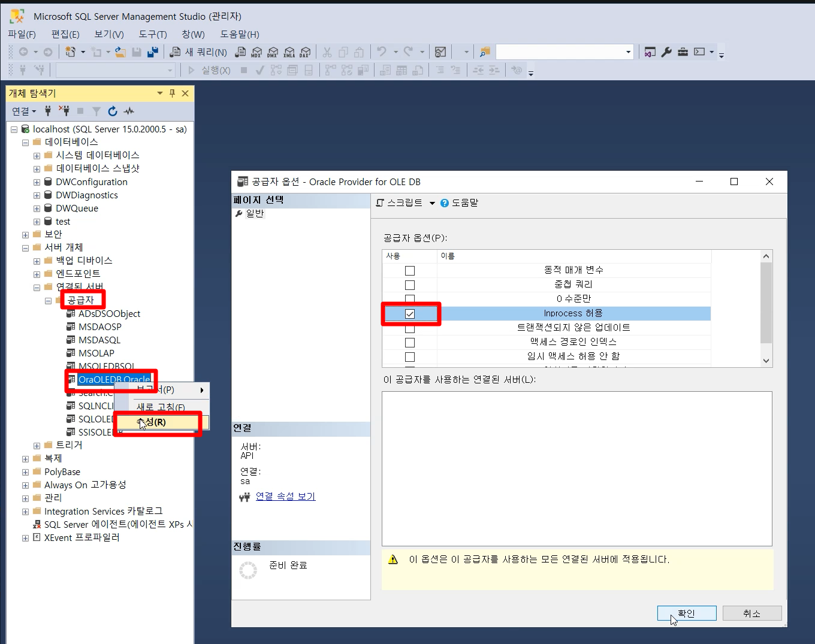Screen dimensions: 815x644
Task: Select the OraOLEDB.Oracle provider node
Action: click(x=114, y=379)
